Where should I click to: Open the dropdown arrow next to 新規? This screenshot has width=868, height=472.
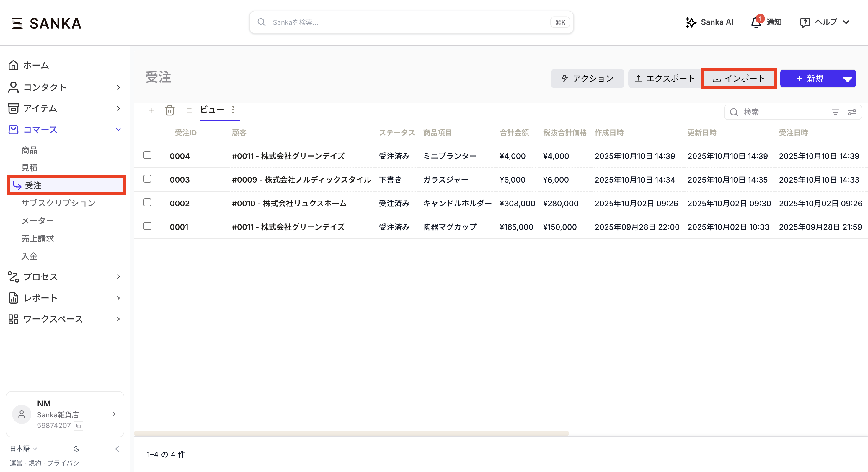847,79
